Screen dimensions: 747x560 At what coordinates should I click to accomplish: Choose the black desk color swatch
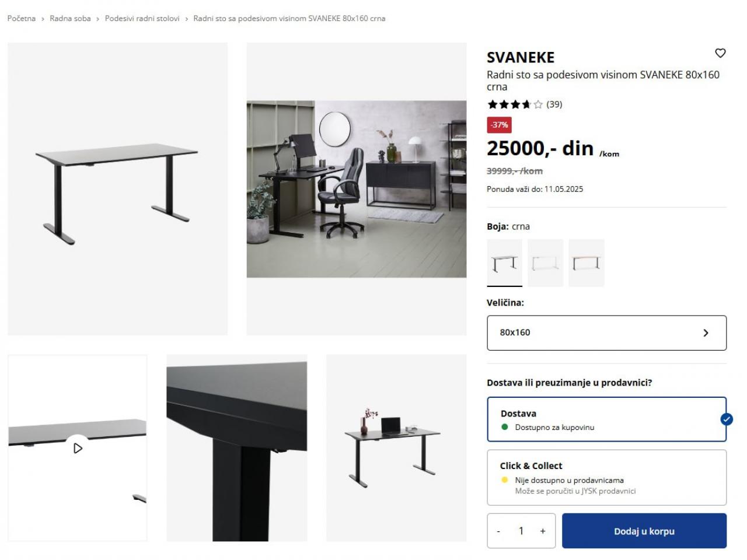505,263
